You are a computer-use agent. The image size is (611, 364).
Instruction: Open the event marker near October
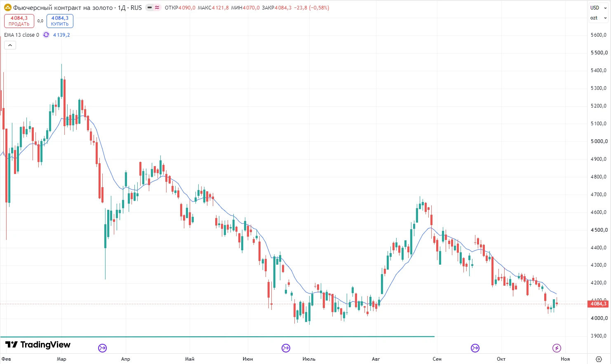point(475,348)
